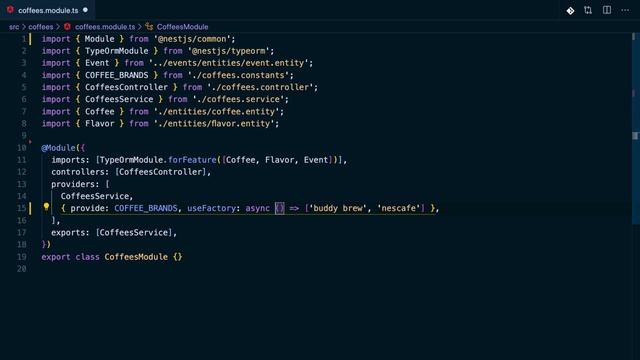The height and width of the screenshot is (360, 640).
Task: Click 'CoffeesService' on line 14
Action: (94, 196)
